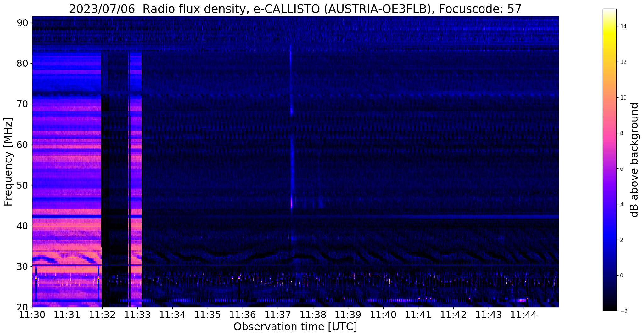This screenshot has height=336, width=644.
Task: Click the colorbar tick value 4
Action: (621, 204)
